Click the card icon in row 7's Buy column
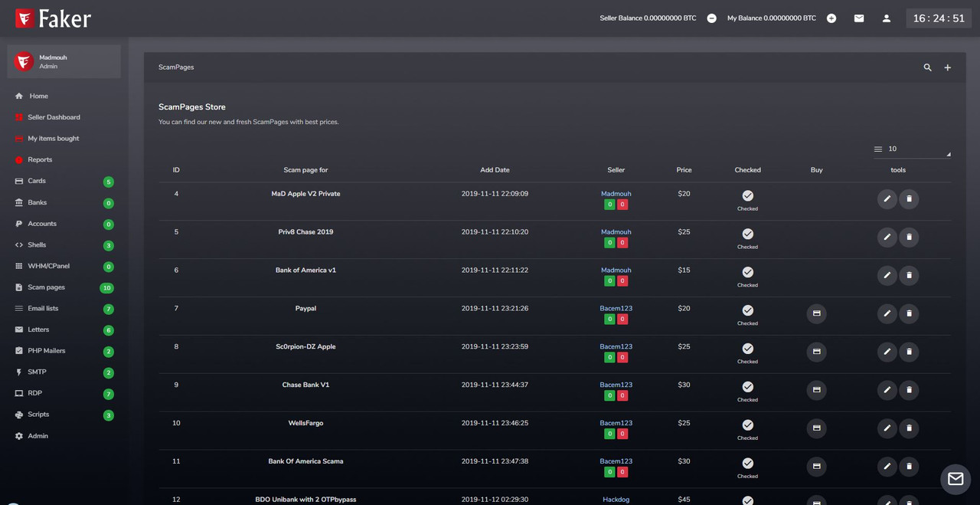This screenshot has width=980, height=505. [816, 313]
